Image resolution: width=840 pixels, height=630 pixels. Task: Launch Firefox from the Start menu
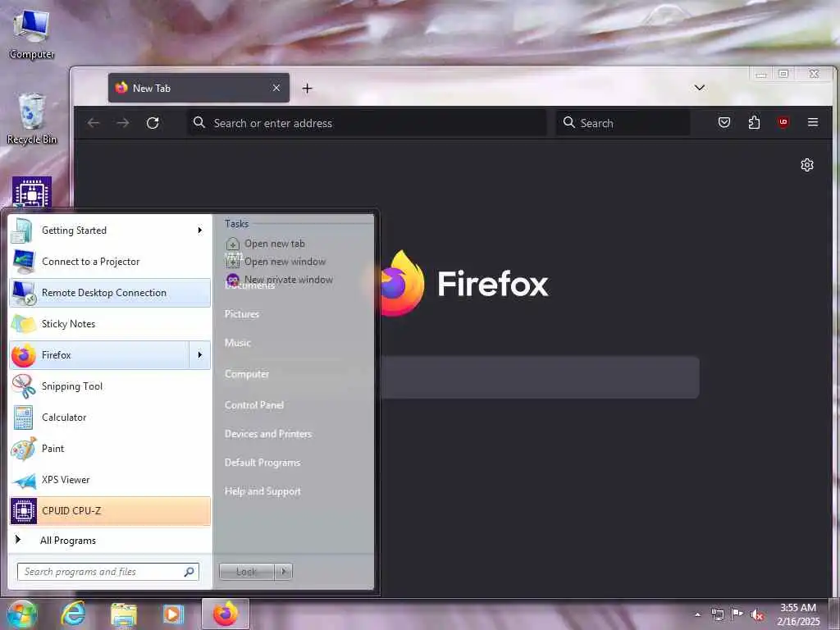pyautogui.click(x=99, y=355)
